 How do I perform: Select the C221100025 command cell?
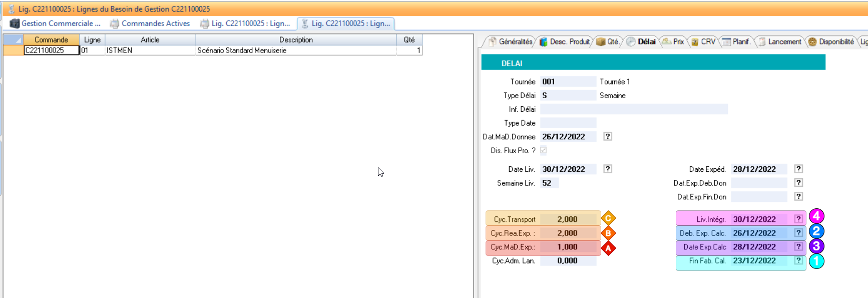(x=51, y=50)
